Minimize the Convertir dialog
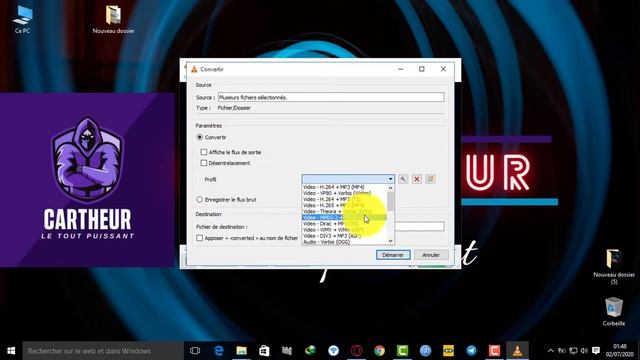640x360 pixels. 400,69
